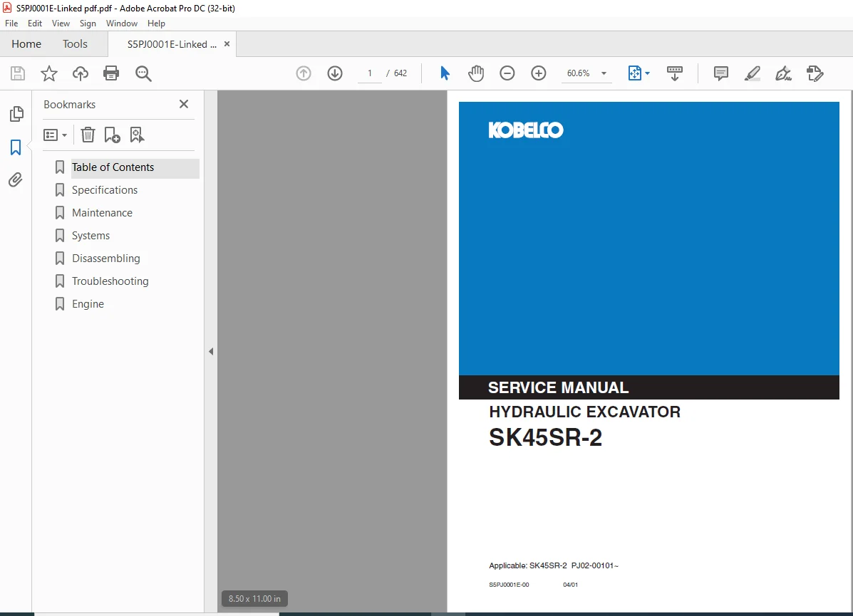Screen dimensions: 853x616
Task: Click the Bookmarks panel heading
Action: (x=70, y=105)
